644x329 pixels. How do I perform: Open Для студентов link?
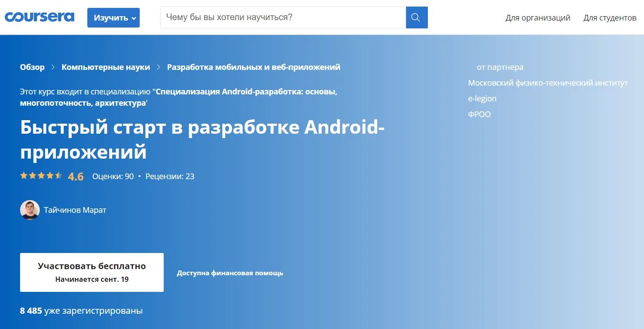610,18
